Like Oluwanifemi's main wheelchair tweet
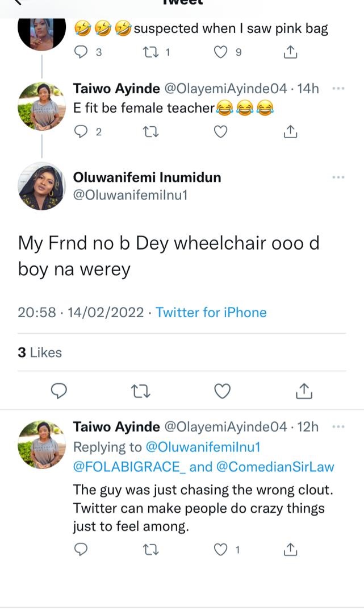This screenshot has width=364, height=614. point(223,391)
